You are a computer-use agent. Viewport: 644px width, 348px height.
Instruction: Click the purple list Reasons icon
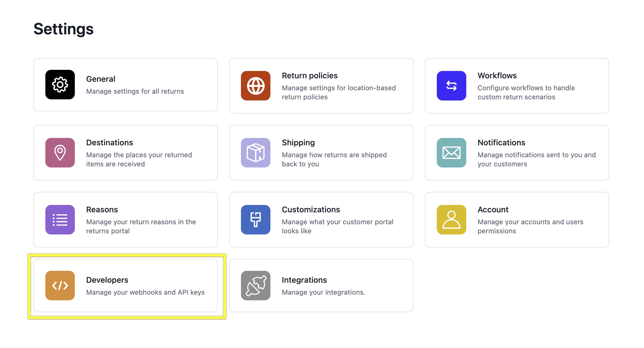click(60, 220)
